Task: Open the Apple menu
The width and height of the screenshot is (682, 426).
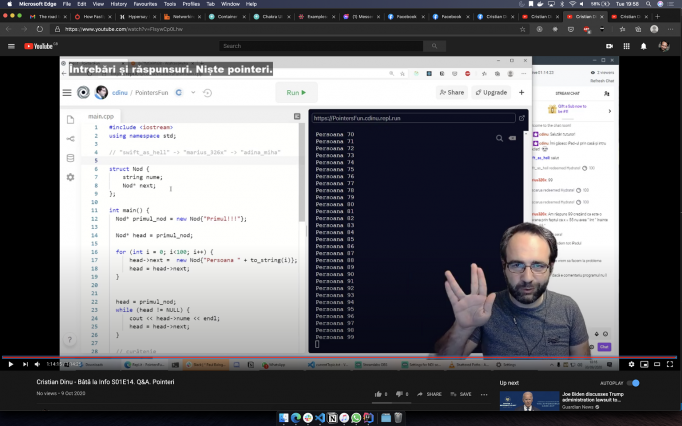Action: click(9, 4)
